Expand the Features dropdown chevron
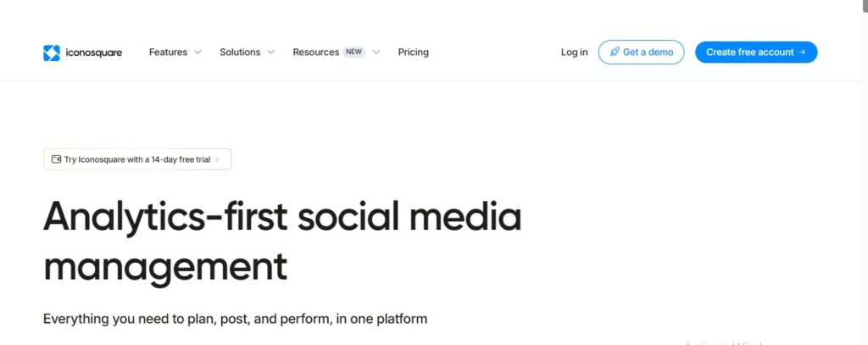Viewport: 868px width, 345px height. coord(198,53)
